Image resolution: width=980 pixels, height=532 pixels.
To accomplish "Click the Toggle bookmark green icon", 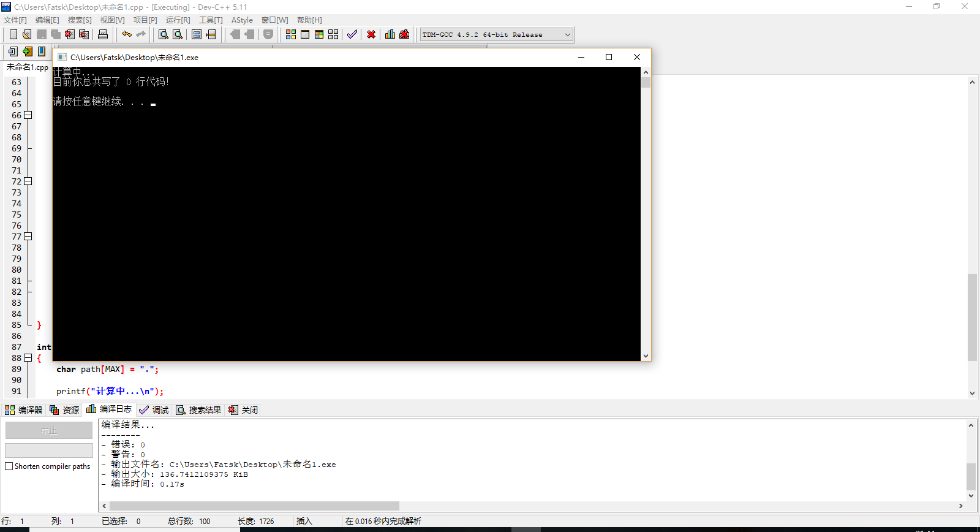I will [27, 51].
